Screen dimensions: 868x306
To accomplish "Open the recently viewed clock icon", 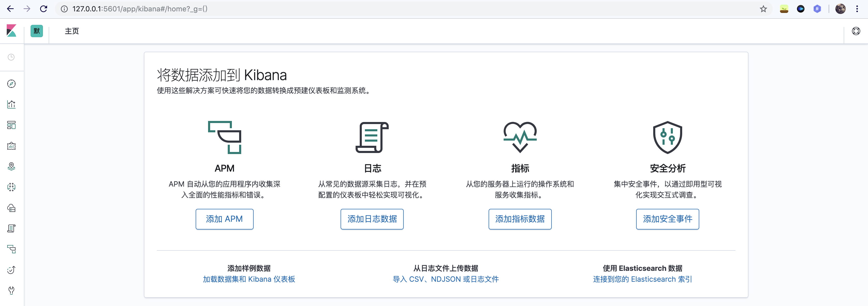I will [x=11, y=57].
